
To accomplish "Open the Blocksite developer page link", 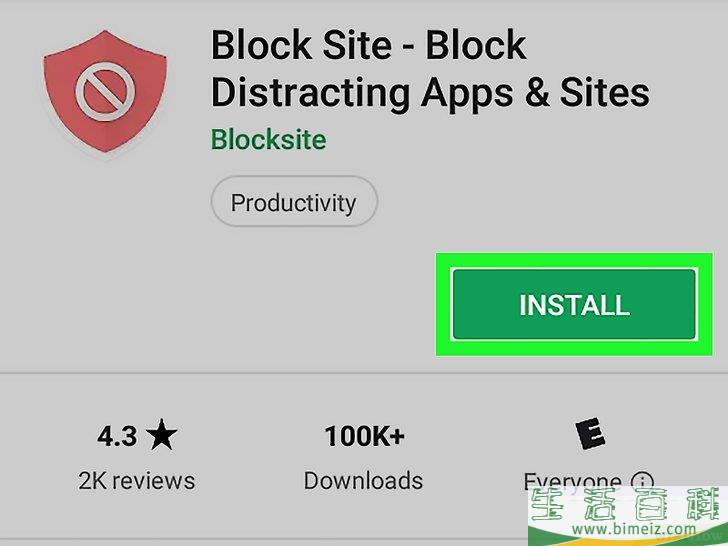I will pyautogui.click(x=269, y=140).
